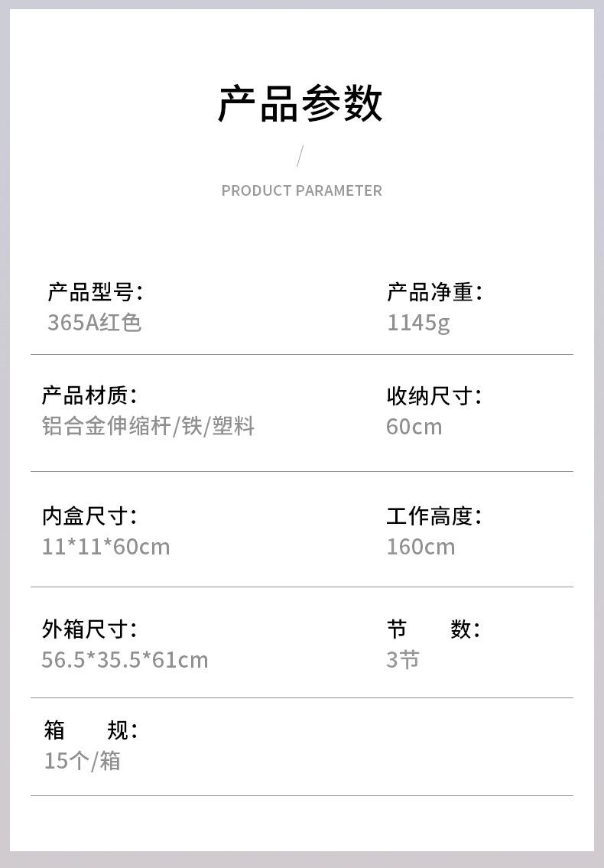604x868 pixels.
Task: Click the 11*11*60cm inner box value
Action: point(106,547)
